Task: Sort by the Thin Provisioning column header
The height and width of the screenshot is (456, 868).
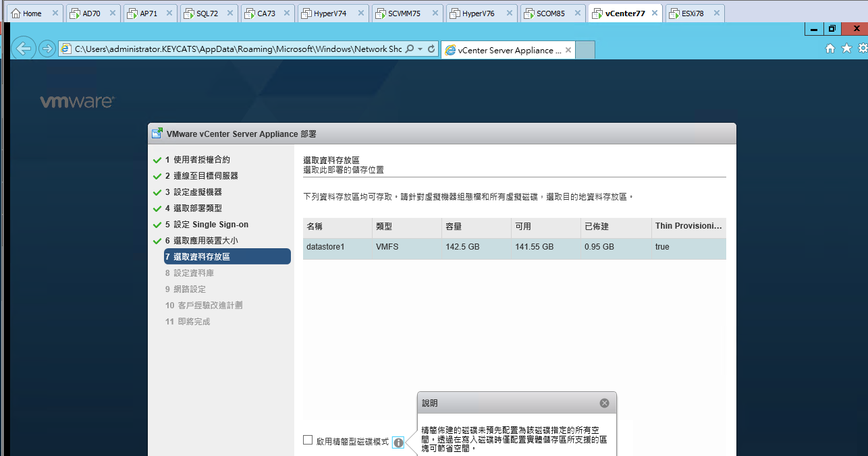Action: click(x=688, y=227)
